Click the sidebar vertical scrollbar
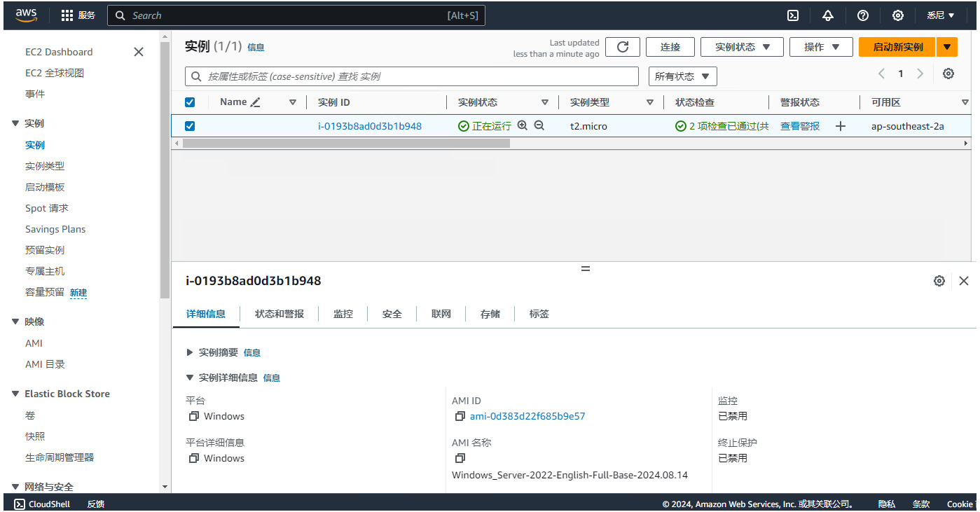The image size is (980, 512). [x=165, y=171]
